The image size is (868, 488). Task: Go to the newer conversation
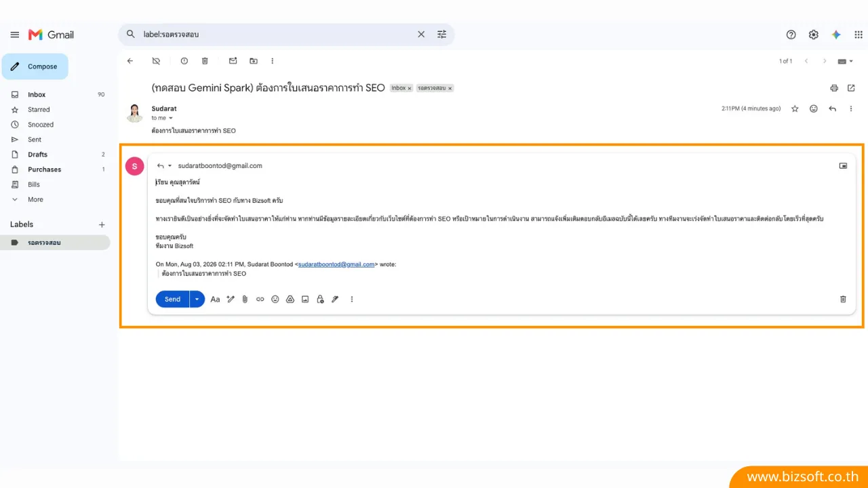pos(806,61)
